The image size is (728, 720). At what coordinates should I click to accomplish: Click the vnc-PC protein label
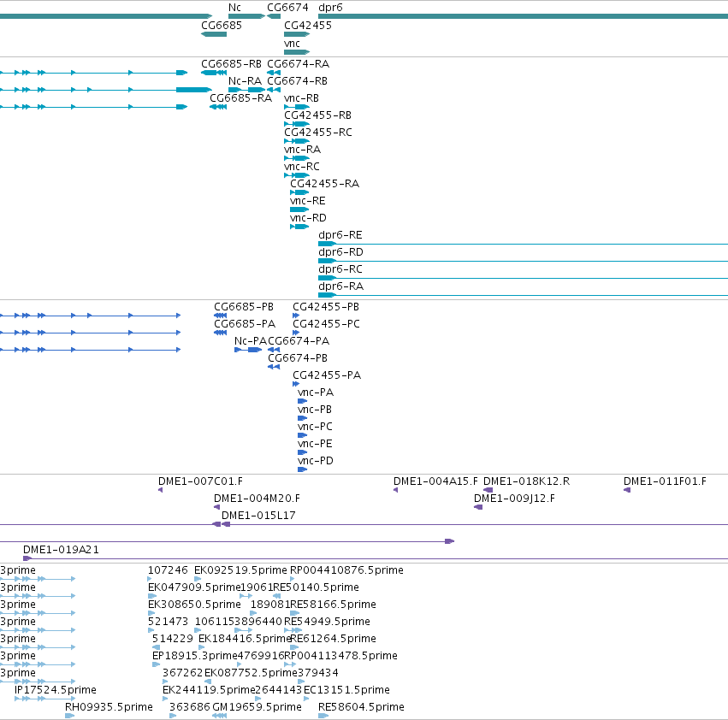click(x=316, y=426)
